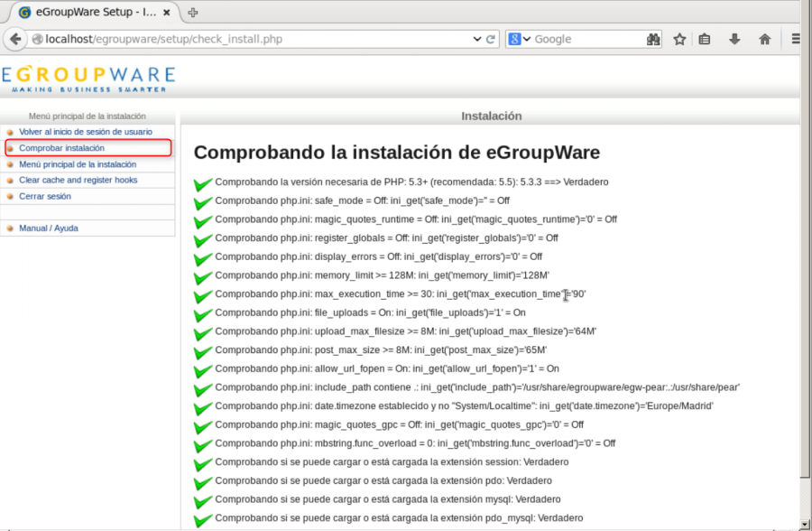Screen dimensions: 812x531
Task: Open the downloads arrow icon
Action: (733, 39)
